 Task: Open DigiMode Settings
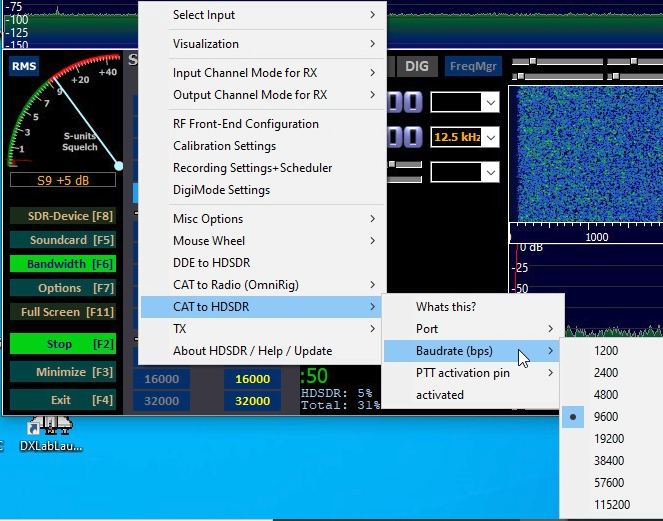pyautogui.click(x=262, y=190)
